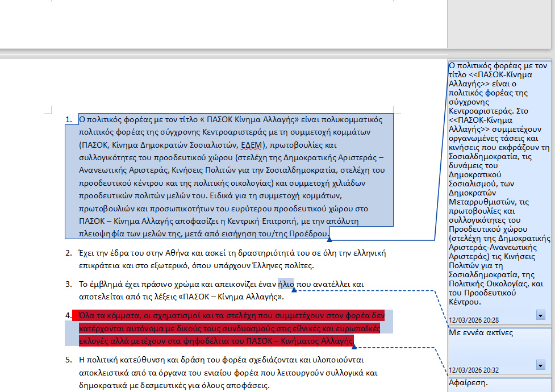Screen dimensions: 555x392
Task: Click the timestamp '12/03/2026 20:28' on first comment
Action: (x=474, y=320)
